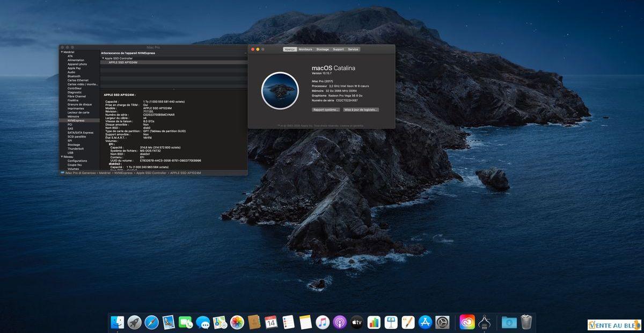644x333 pixels.
Task: Open Maps icon in Dock
Action: pos(220,322)
